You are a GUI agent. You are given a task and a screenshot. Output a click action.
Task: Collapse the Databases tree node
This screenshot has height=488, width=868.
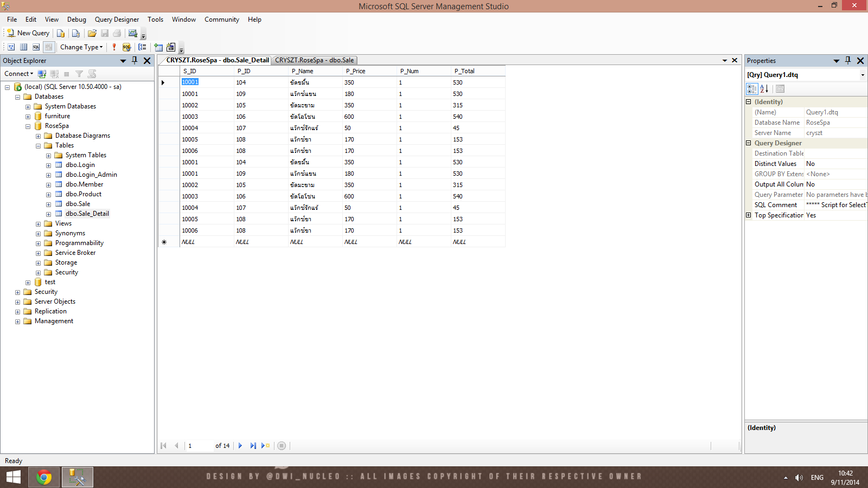tap(17, 97)
